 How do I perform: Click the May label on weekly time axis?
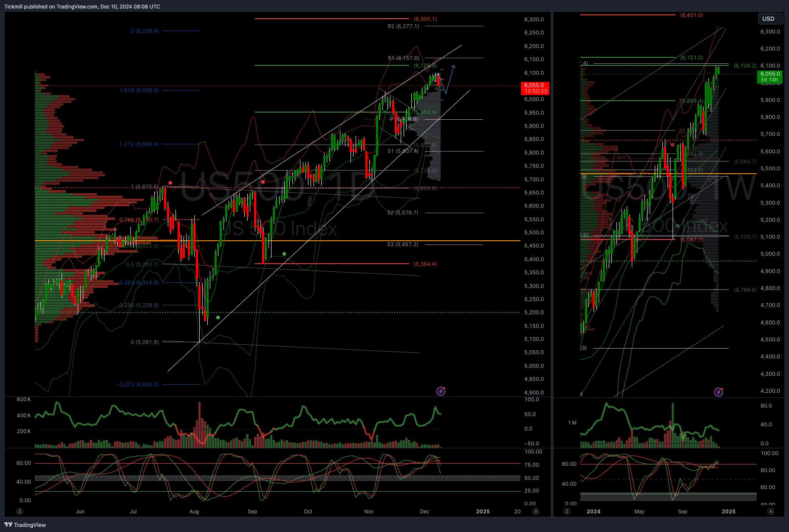coord(639,511)
